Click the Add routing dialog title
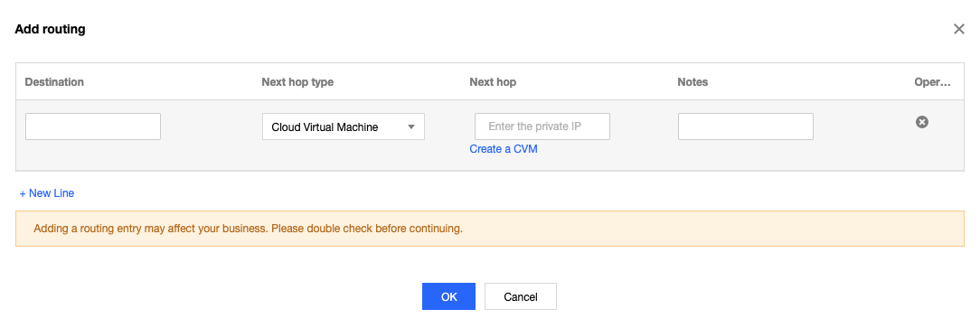This screenshot has height=328, width=980. click(50, 29)
